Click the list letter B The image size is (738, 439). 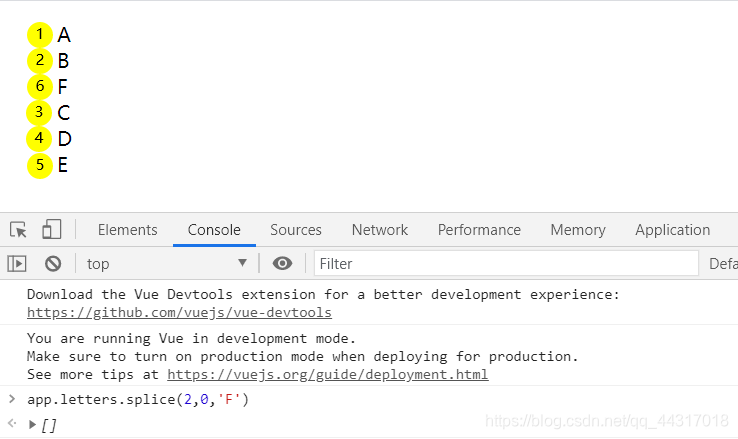click(x=63, y=61)
